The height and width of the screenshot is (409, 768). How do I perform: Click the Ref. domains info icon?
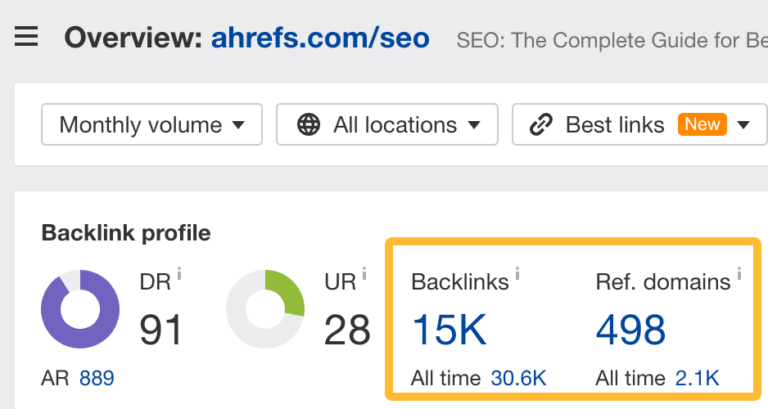(739, 273)
